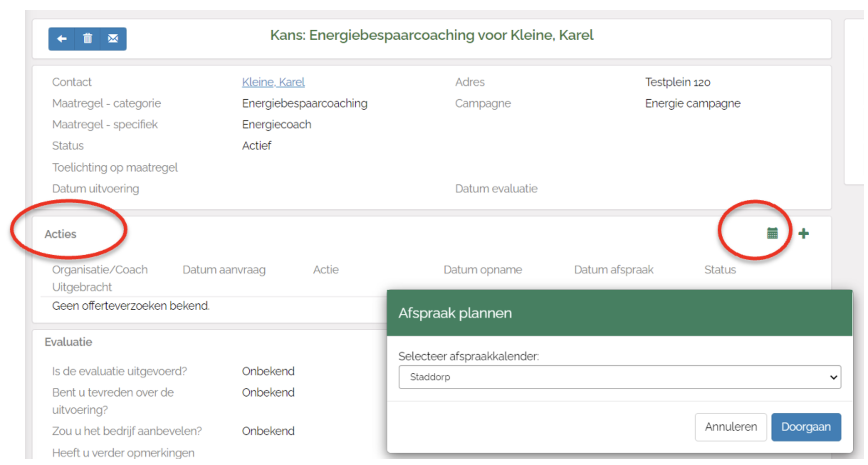Click the Kans page title heading
The height and width of the screenshot is (465, 868).
point(432,35)
